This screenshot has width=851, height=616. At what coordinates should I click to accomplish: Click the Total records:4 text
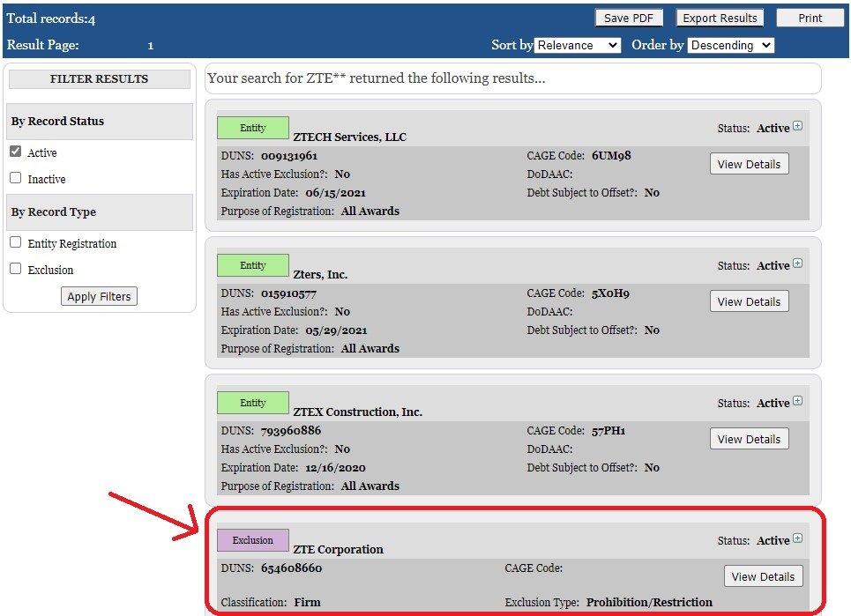point(51,19)
